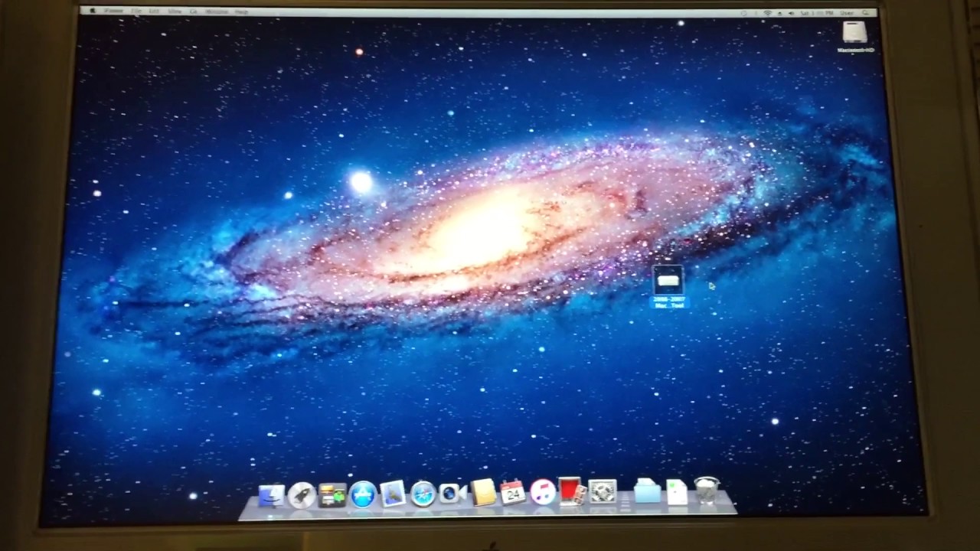Open the Help menu
Screen dimensions: 980x551
click(241, 11)
